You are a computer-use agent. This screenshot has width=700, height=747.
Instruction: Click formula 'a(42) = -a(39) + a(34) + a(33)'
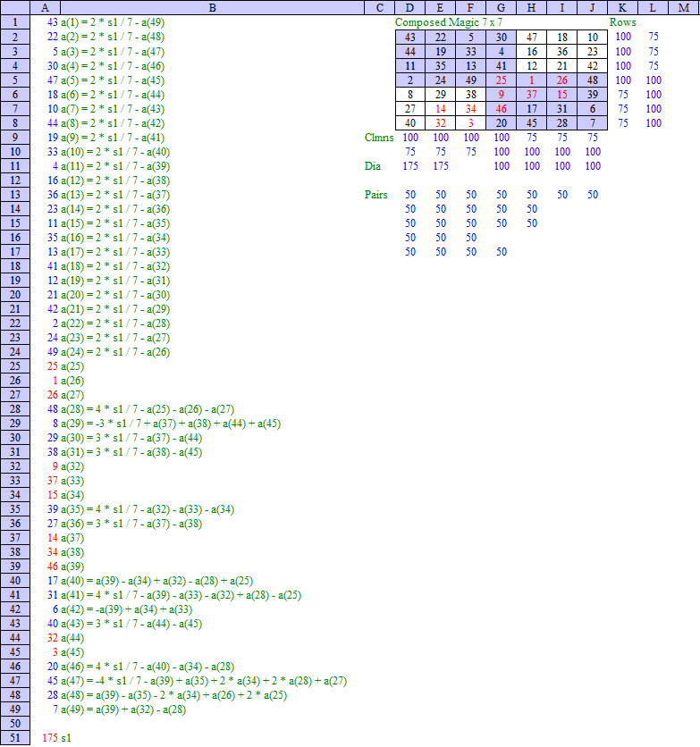[126, 609]
